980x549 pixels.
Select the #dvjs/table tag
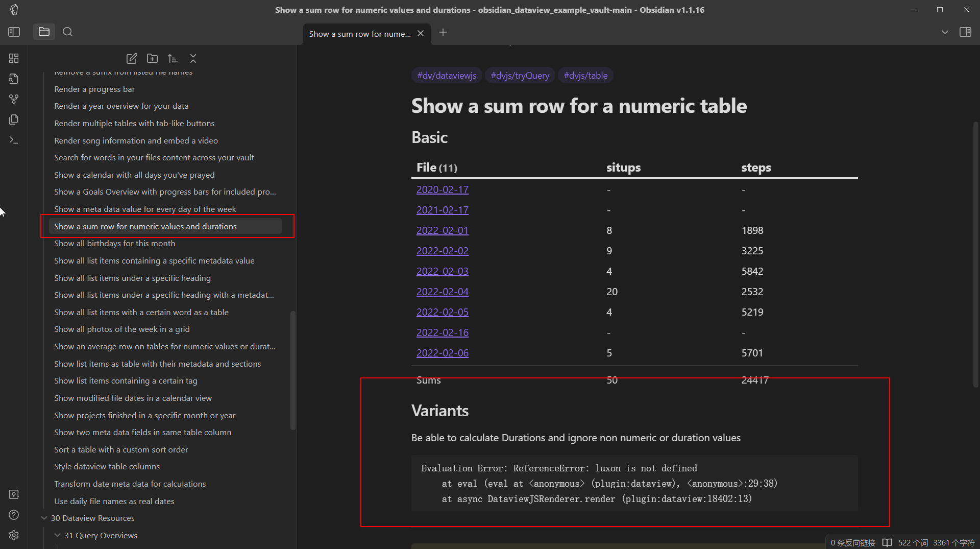pos(585,75)
